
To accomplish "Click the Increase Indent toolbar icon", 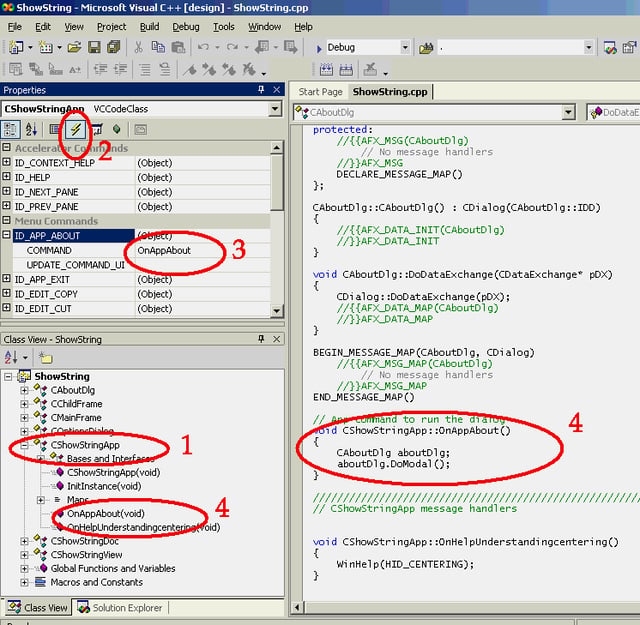I will pos(120,69).
